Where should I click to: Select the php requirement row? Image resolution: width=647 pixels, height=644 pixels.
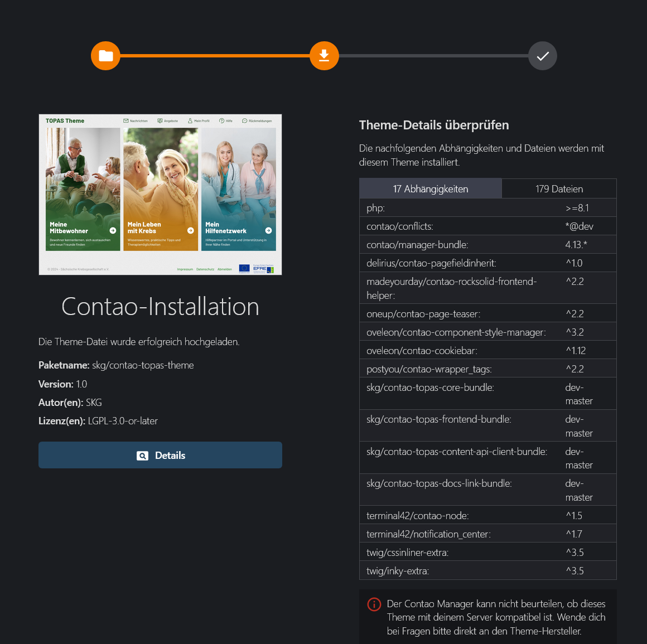(x=487, y=208)
